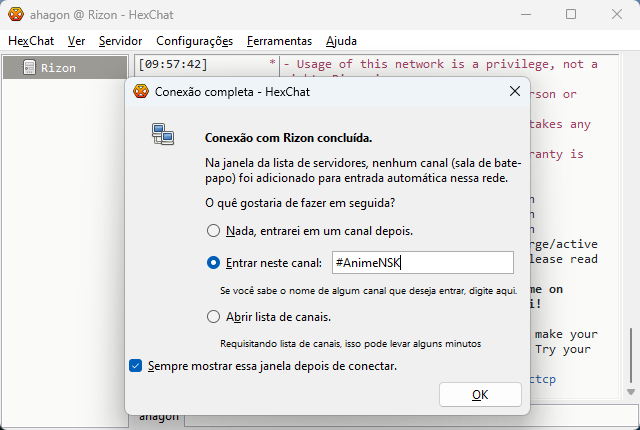Click the 'O quê gostaria de fazer em seguida?' text

tap(300, 203)
